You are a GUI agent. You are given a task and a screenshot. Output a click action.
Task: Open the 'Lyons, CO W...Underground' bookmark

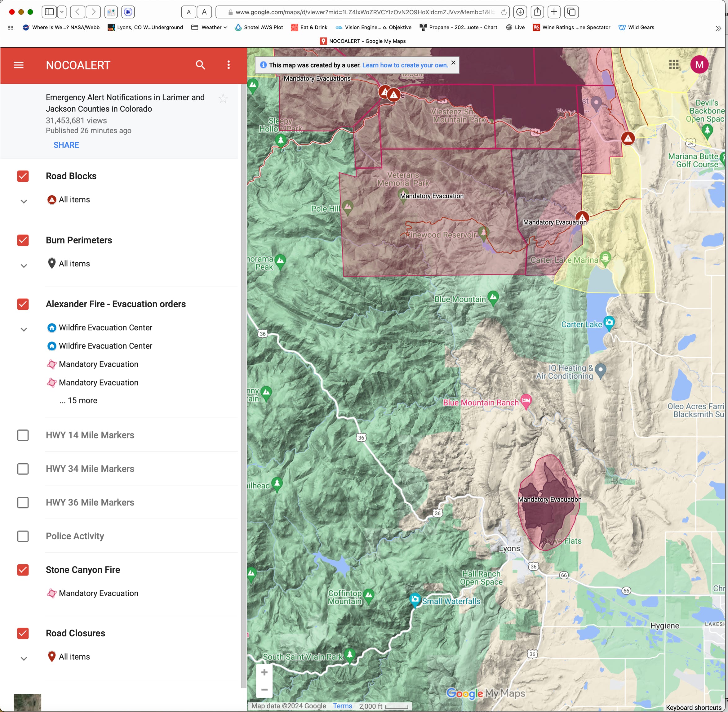click(x=145, y=27)
